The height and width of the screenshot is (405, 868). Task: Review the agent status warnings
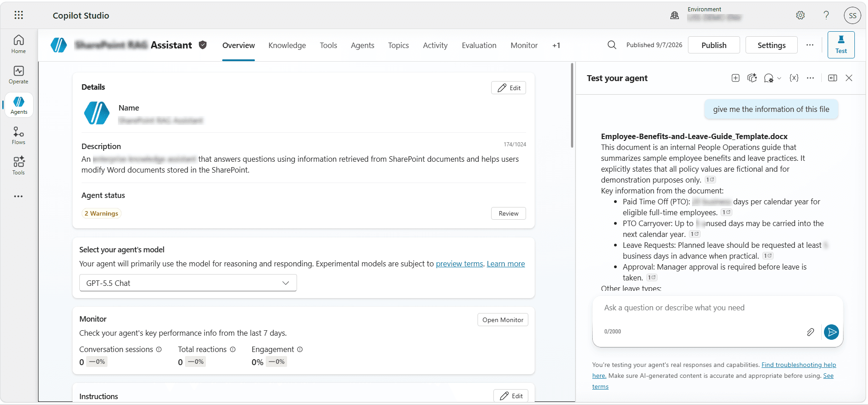point(508,213)
